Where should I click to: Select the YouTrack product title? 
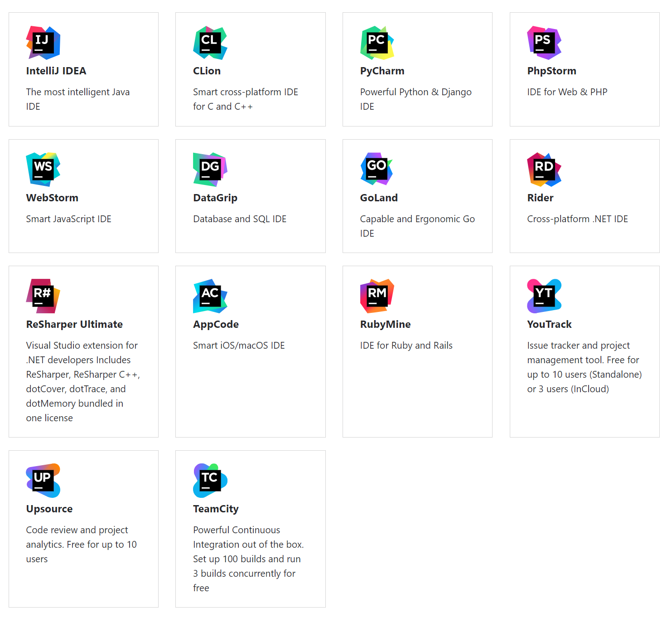point(549,324)
